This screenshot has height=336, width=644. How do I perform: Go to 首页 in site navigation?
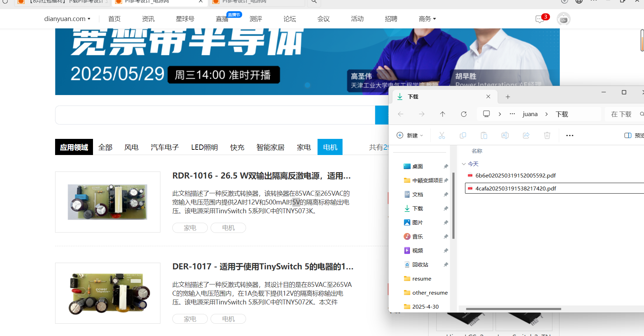pos(114,19)
